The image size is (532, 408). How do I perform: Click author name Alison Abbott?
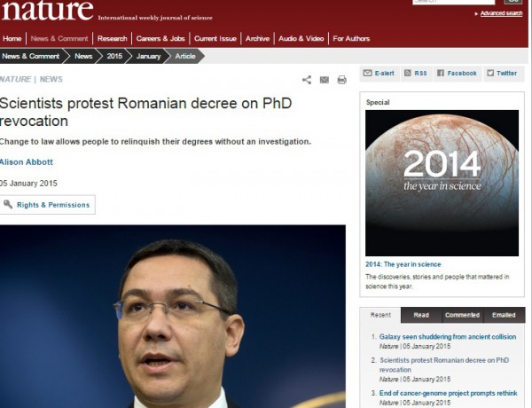pyautogui.click(x=26, y=162)
